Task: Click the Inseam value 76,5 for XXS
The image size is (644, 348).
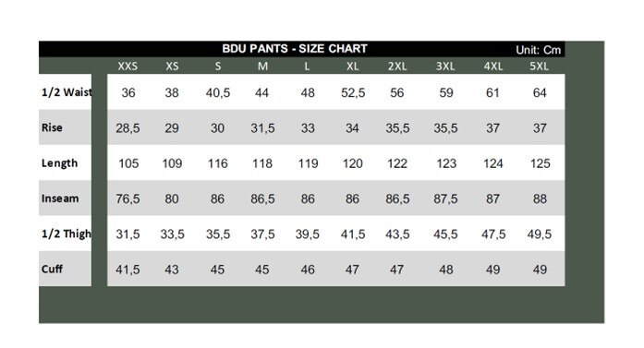Action: [128, 199]
